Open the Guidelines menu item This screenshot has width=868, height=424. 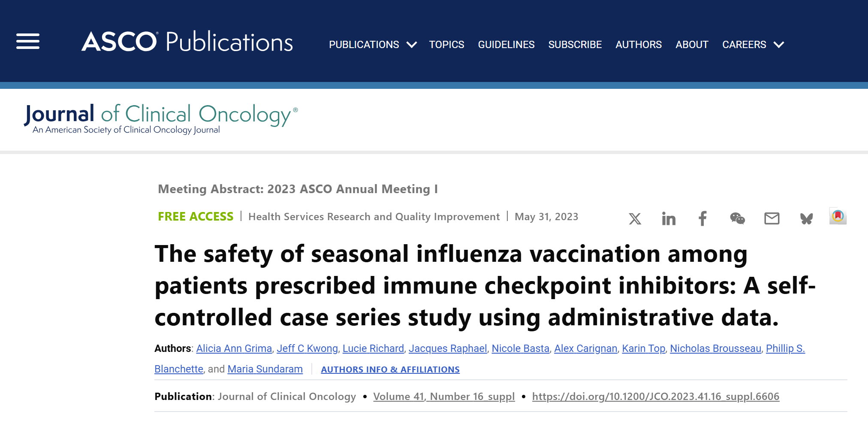click(506, 45)
